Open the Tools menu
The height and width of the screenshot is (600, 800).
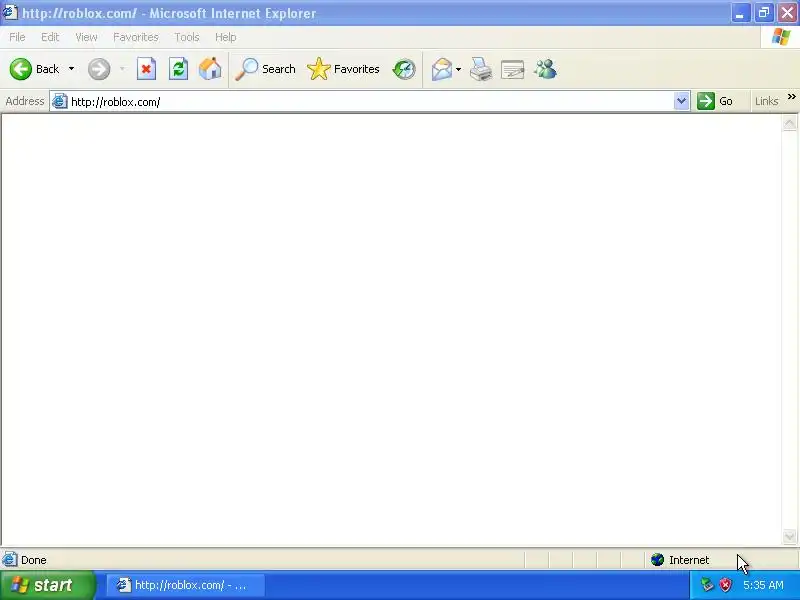[187, 37]
